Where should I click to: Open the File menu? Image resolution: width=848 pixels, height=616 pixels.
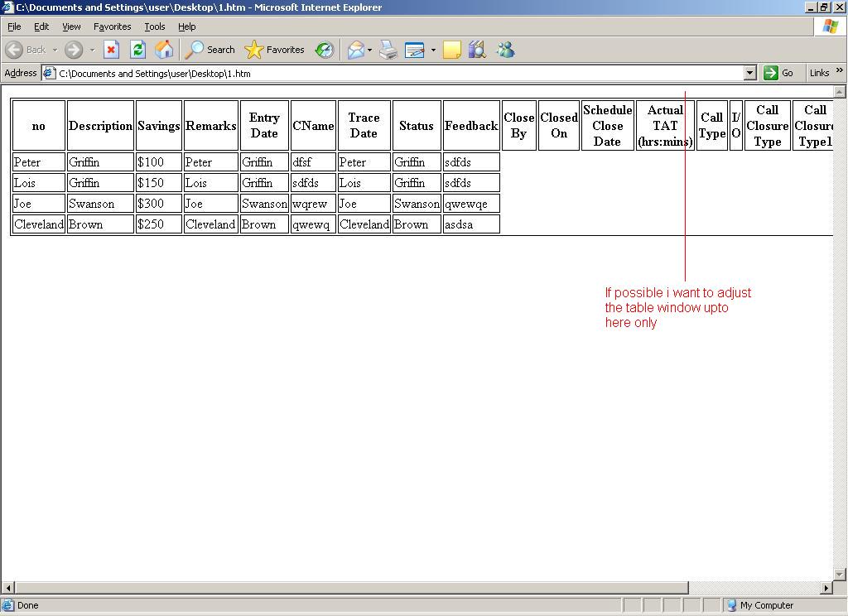(15, 26)
